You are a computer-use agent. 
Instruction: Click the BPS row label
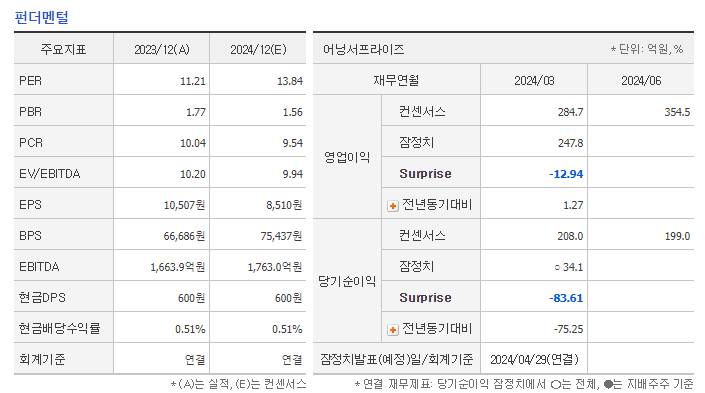click(x=30, y=236)
